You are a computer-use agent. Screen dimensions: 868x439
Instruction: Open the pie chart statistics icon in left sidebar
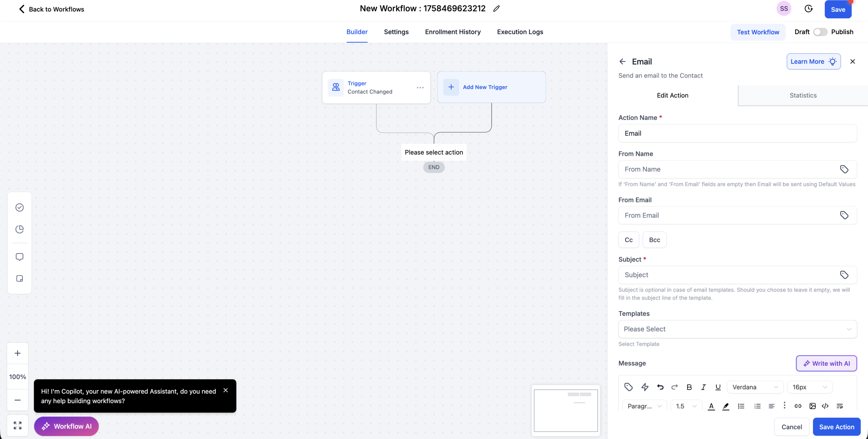(x=19, y=229)
